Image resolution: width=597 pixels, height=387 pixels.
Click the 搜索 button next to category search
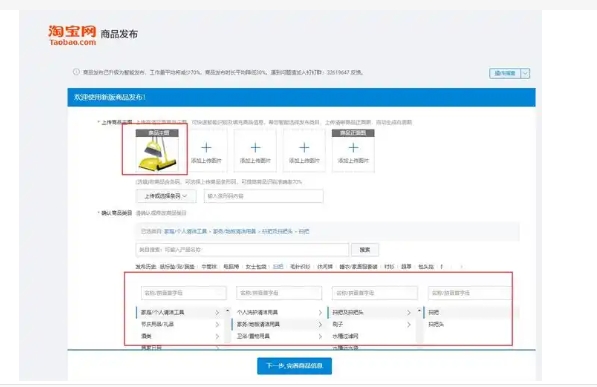pyautogui.click(x=365, y=250)
